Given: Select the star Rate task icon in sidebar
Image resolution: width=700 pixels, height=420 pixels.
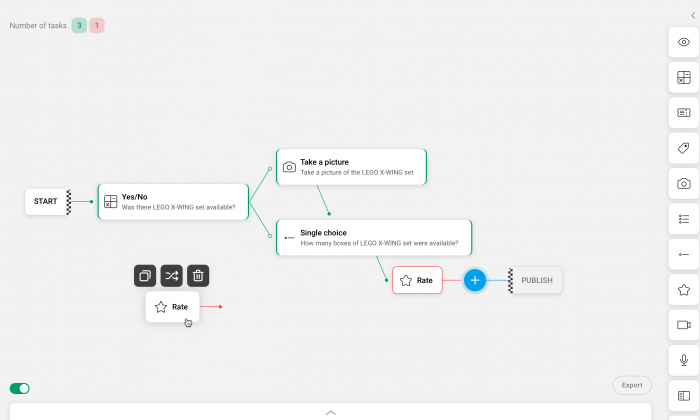Looking at the screenshot, I should click(683, 290).
